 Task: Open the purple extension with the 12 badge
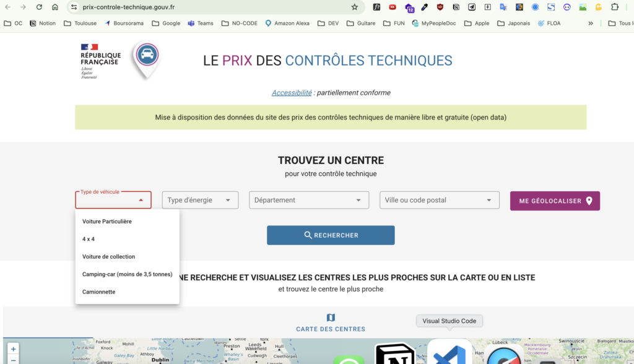coord(409,7)
